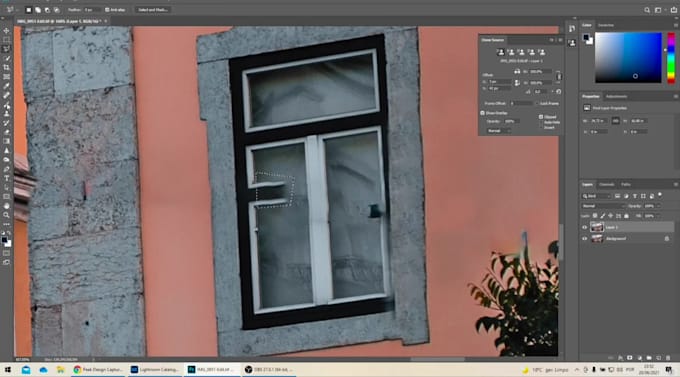Select the Eraser tool
This screenshot has height=377, width=680.
pyautogui.click(x=7, y=132)
